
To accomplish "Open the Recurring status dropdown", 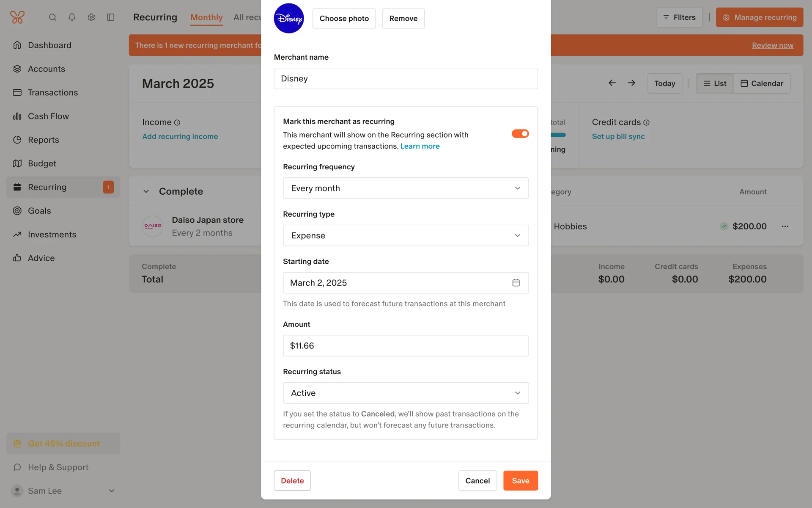I will click(406, 393).
